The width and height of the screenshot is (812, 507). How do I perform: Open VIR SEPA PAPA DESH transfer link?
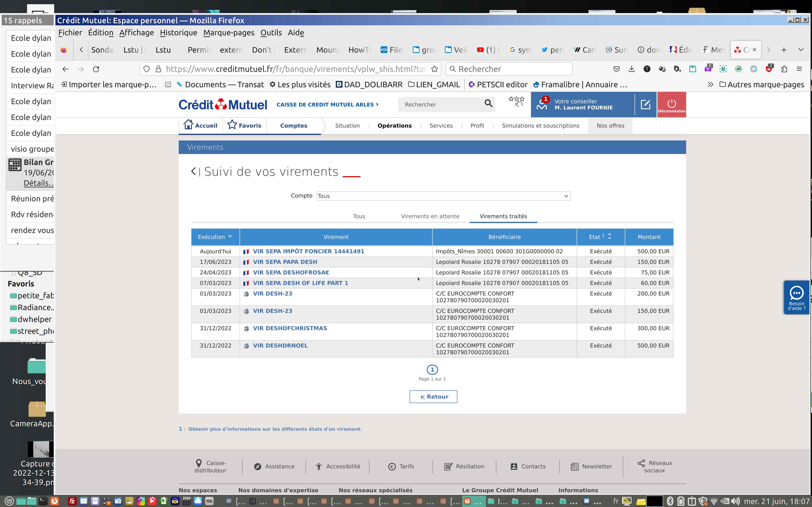tap(285, 262)
